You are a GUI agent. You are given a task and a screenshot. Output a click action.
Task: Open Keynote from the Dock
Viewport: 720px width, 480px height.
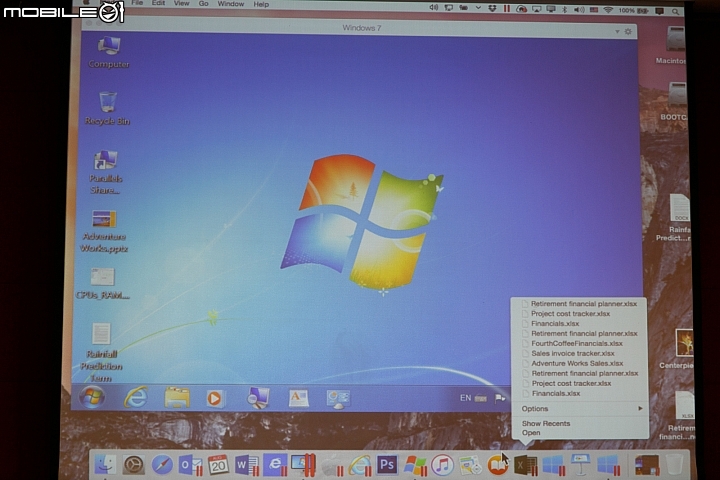click(x=581, y=465)
